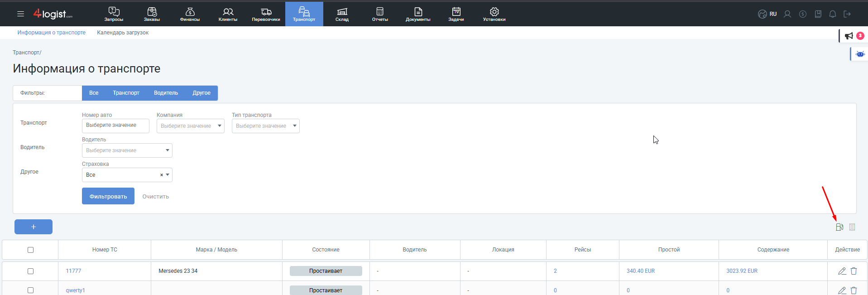This screenshot has width=868, height=295.
Task: Select the checkbox for row qwerty1
Action: click(x=30, y=290)
